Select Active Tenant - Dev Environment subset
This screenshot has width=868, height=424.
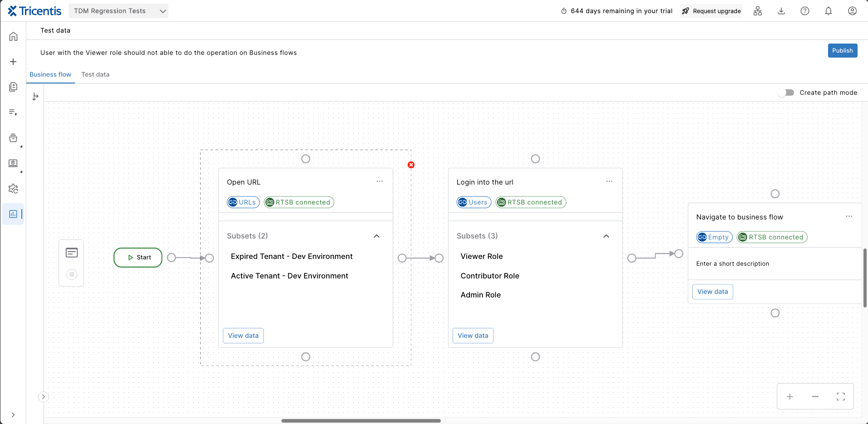(x=290, y=276)
